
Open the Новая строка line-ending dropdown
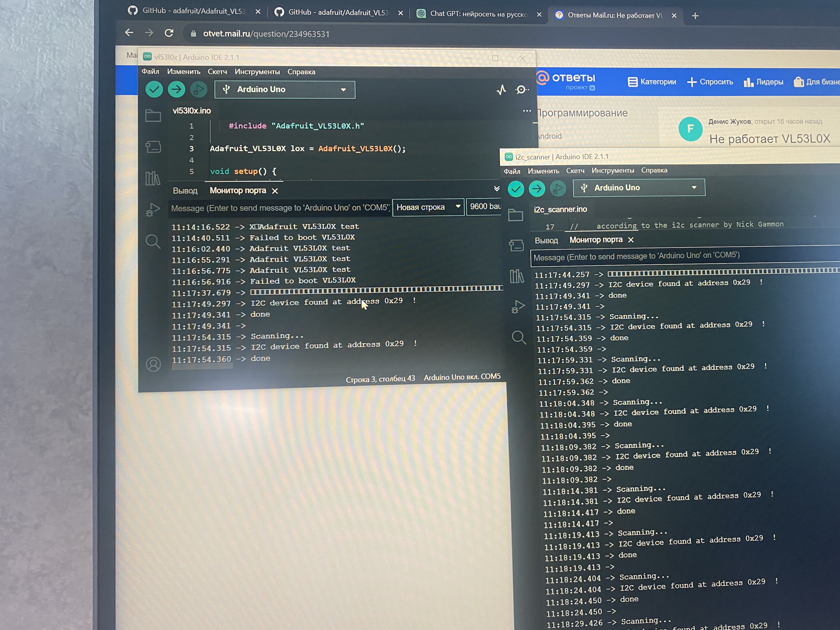(x=428, y=207)
